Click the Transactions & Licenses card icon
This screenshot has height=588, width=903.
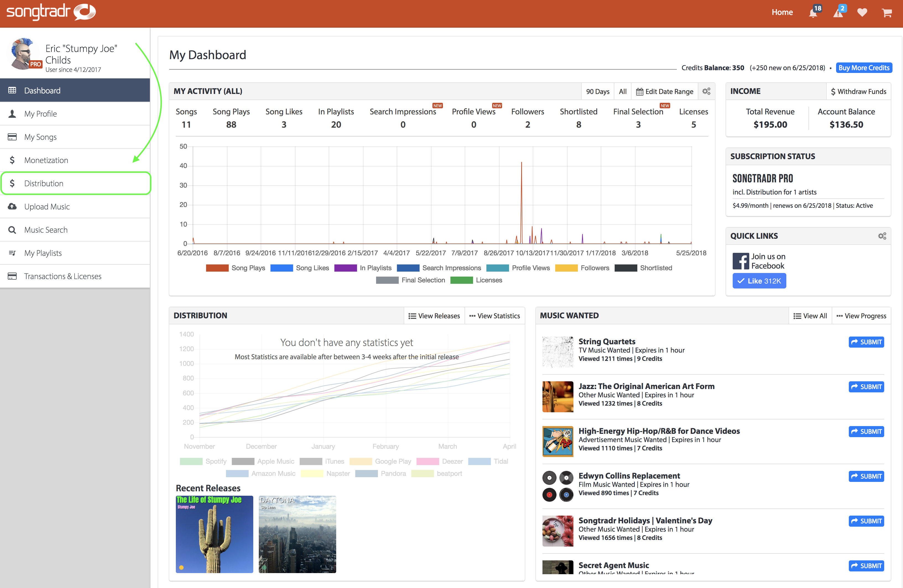coord(12,276)
